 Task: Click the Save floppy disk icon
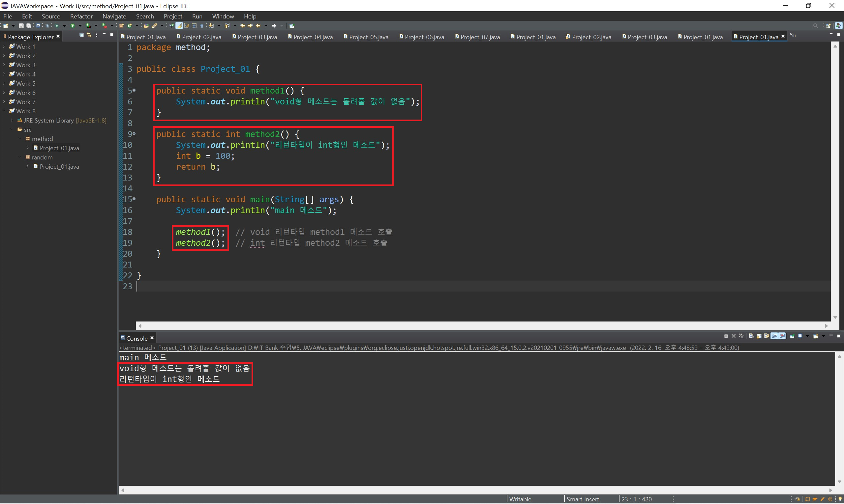pos(21,26)
